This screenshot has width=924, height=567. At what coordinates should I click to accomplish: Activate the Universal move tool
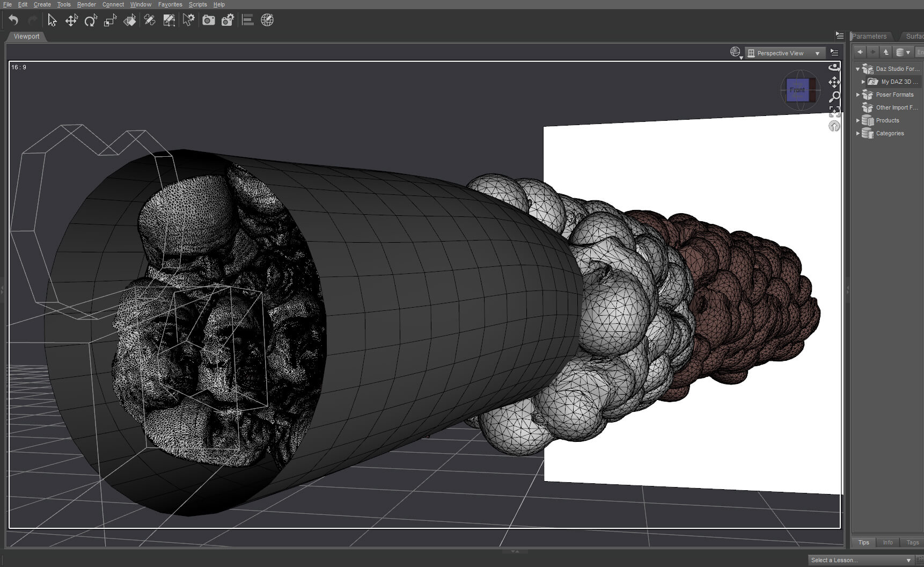coord(71,20)
